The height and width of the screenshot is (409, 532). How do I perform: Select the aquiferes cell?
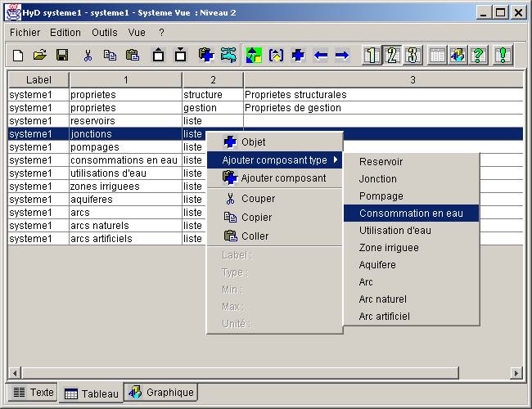pyautogui.click(x=125, y=200)
